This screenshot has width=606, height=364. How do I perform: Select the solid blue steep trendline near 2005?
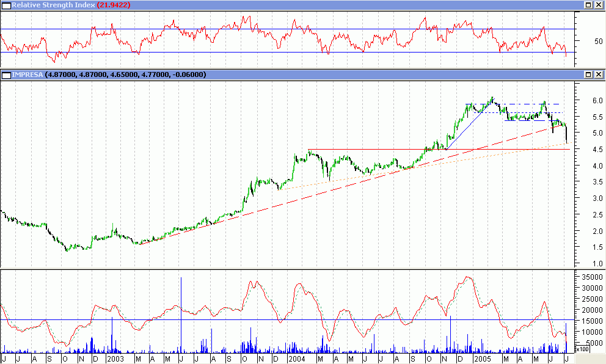point(470,123)
